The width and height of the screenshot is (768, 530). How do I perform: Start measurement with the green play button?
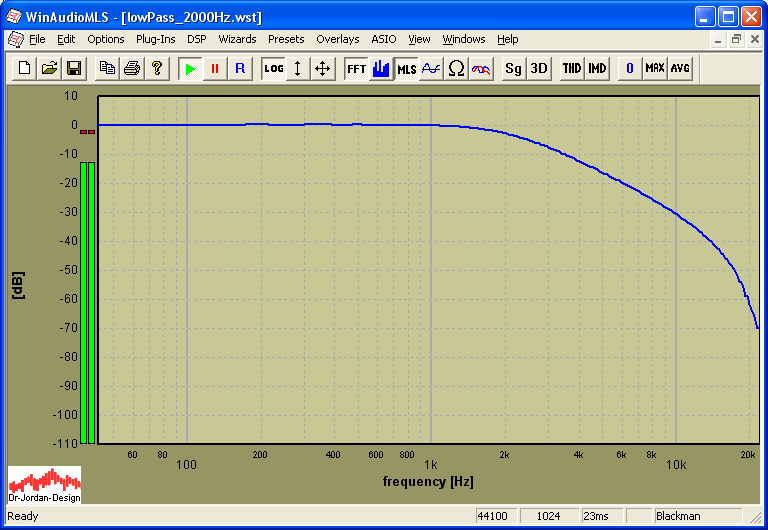190,68
